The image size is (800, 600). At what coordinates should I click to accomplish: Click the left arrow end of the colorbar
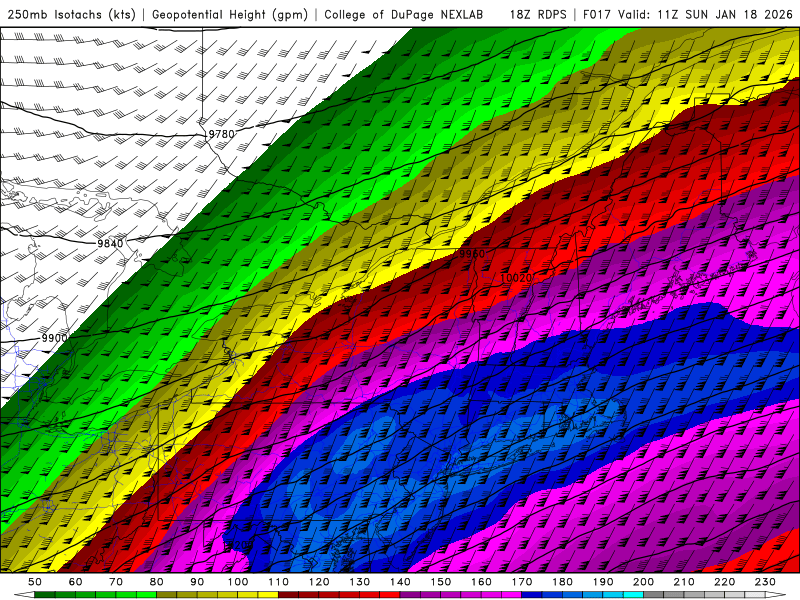tap(24, 595)
